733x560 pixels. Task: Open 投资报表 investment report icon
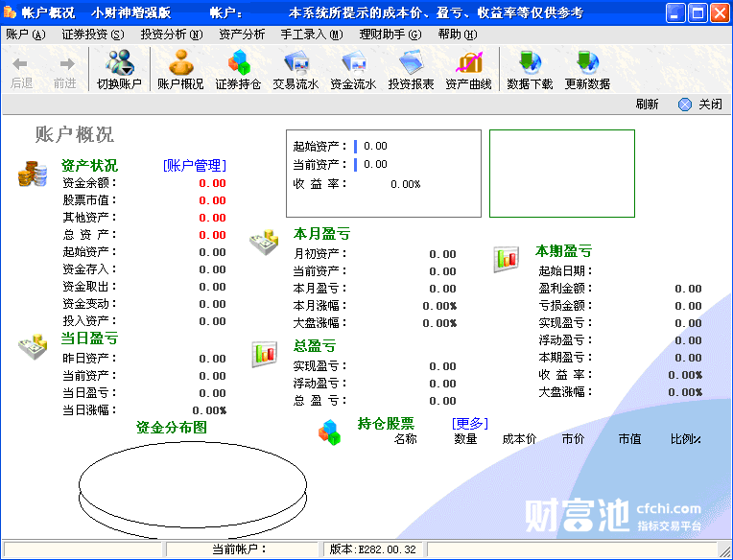(412, 62)
